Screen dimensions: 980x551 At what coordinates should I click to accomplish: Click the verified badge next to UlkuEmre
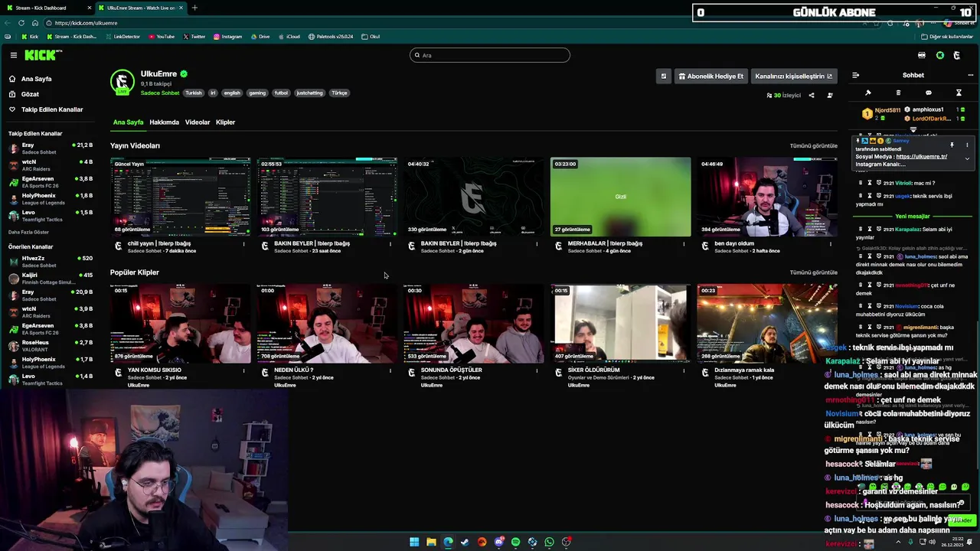[x=184, y=74]
